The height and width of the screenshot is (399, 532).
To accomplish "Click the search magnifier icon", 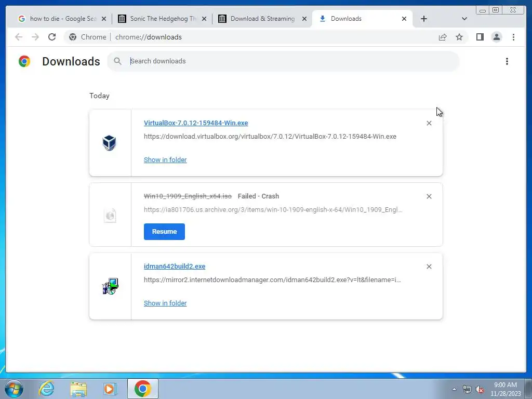I will pos(117,61).
